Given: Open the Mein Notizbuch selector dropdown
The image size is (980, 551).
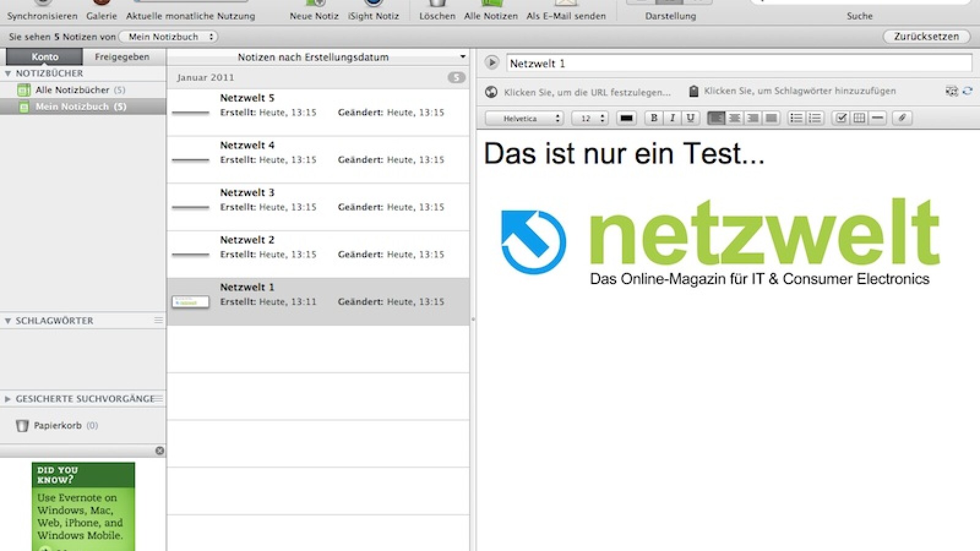Looking at the screenshot, I should (x=168, y=37).
